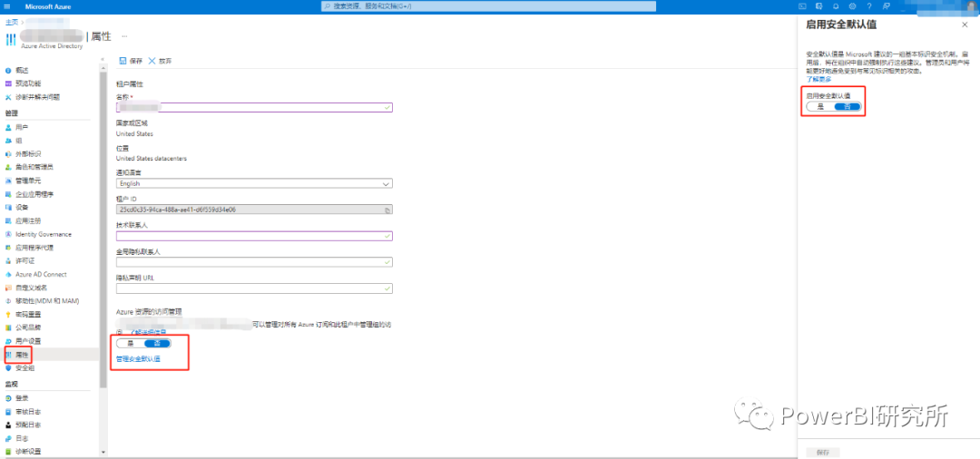Click the 技术联系人 input field
This screenshot has width=980, height=459.
(254, 236)
